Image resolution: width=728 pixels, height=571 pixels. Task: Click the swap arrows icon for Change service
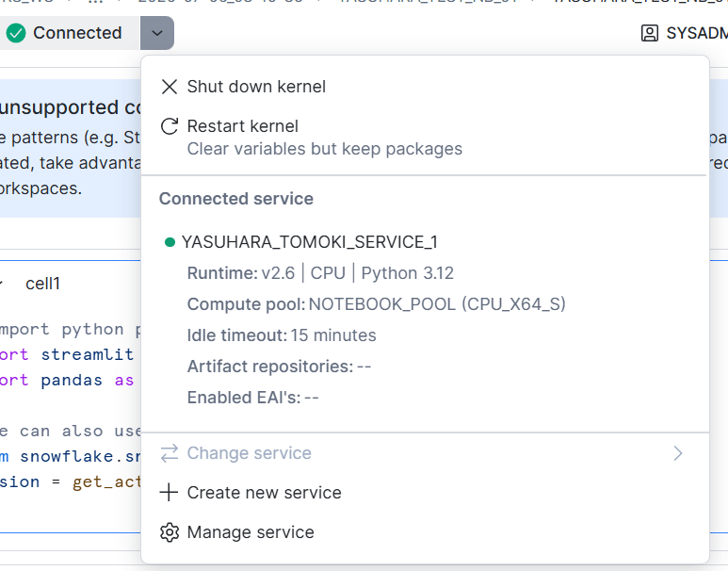click(x=170, y=453)
